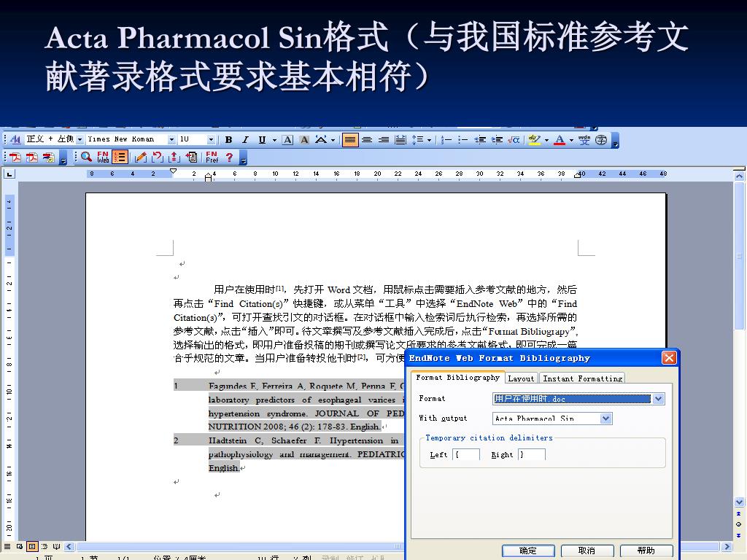The height and width of the screenshot is (560, 747).
Task: Expand underline style arrow
Action: tap(274, 140)
